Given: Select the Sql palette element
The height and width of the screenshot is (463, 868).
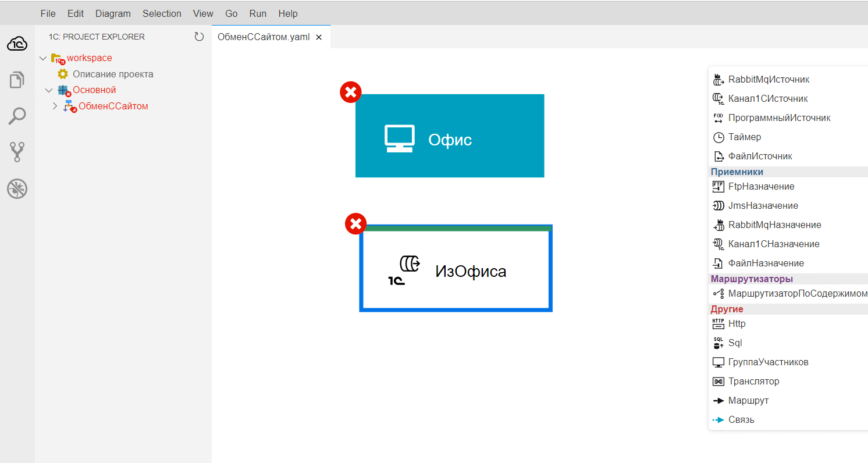Looking at the screenshot, I should point(735,343).
